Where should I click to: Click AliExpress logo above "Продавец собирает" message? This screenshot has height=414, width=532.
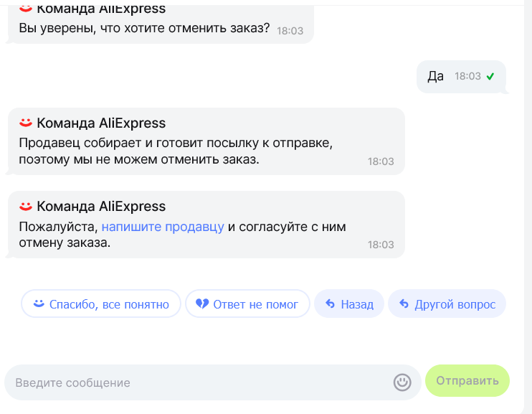point(26,123)
